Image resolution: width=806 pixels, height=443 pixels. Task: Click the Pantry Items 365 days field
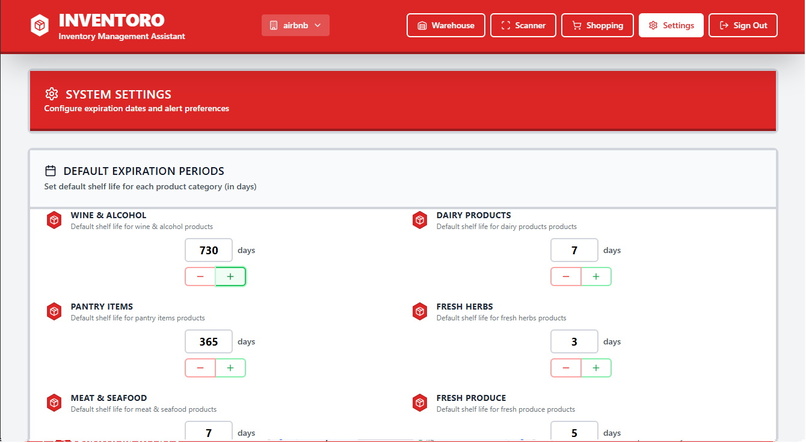point(209,342)
